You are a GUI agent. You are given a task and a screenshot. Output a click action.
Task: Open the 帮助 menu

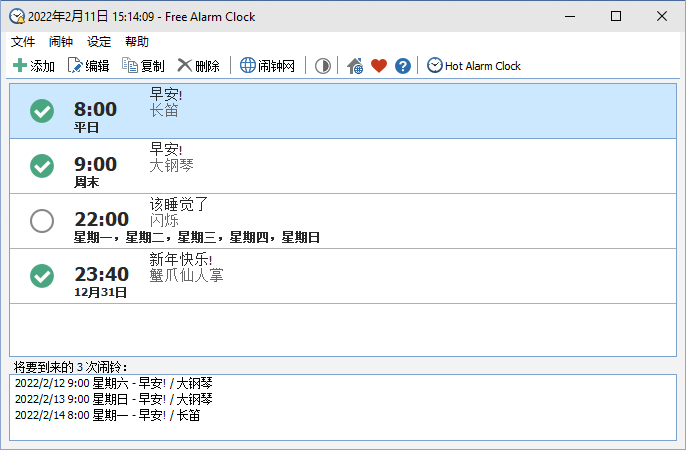(137, 42)
